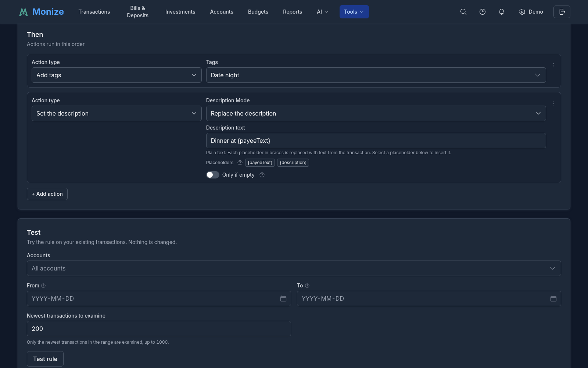This screenshot has width=588, height=368.
Task: Click the clock history icon
Action: (x=483, y=12)
